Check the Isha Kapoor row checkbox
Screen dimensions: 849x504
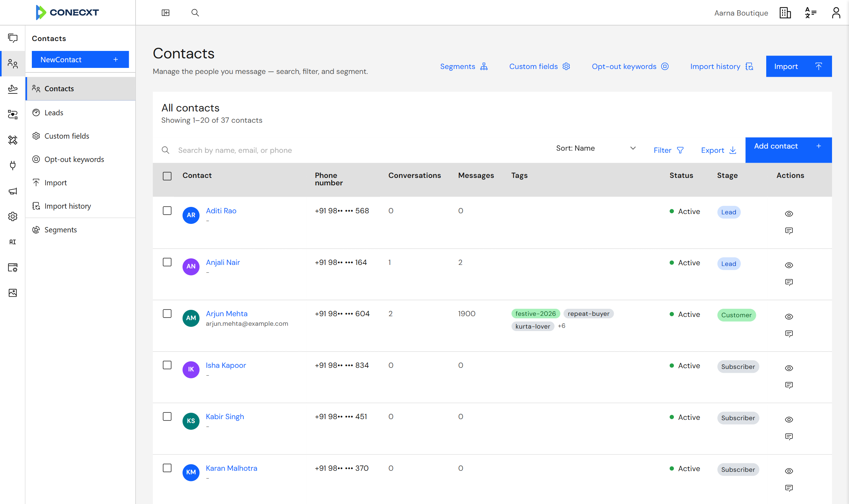click(x=167, y=365)
